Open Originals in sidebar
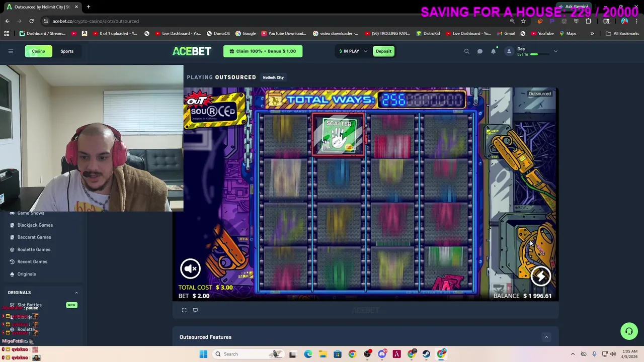Screen dimensions: 644x362 click(x=27, y=274)
